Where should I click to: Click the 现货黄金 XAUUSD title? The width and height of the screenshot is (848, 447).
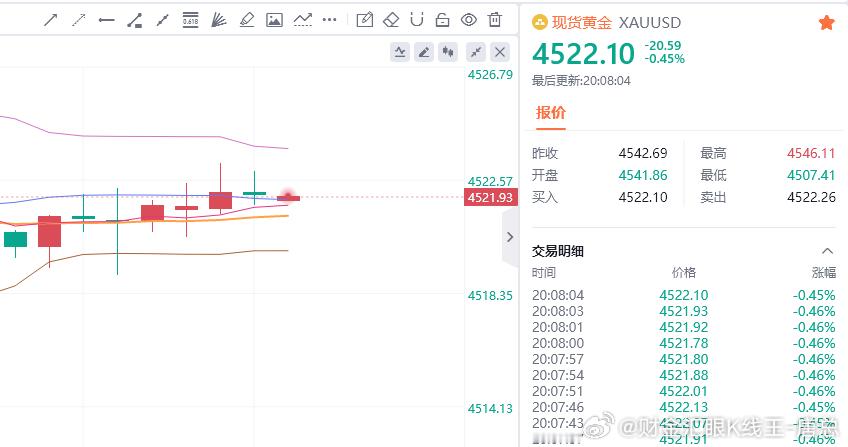[x=616, y=23]
